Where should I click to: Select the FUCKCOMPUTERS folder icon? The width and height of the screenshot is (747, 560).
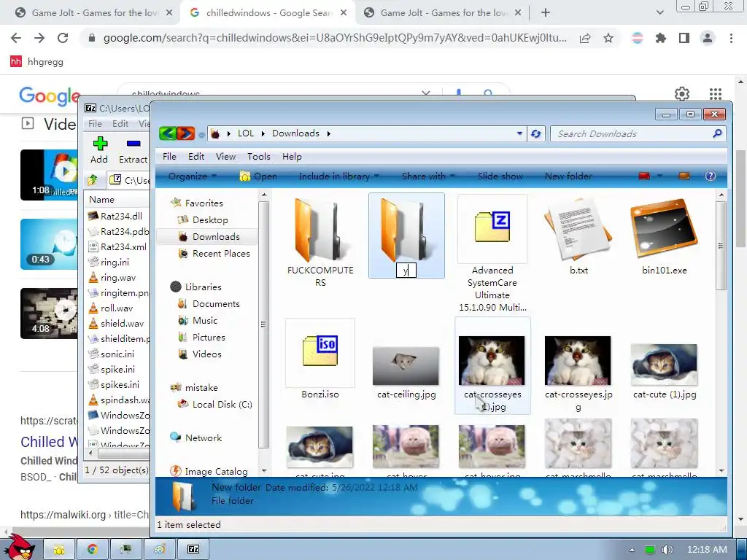tap(320, 231)
